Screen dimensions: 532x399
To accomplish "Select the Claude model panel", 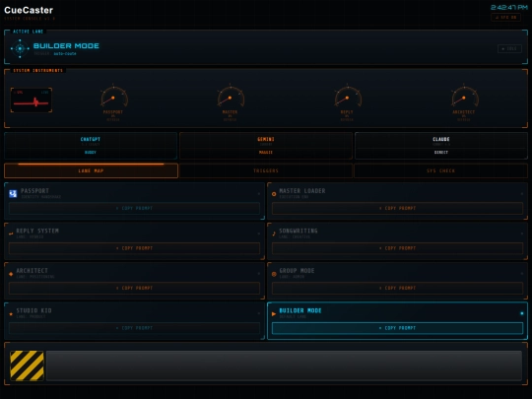I will (441, 146).
